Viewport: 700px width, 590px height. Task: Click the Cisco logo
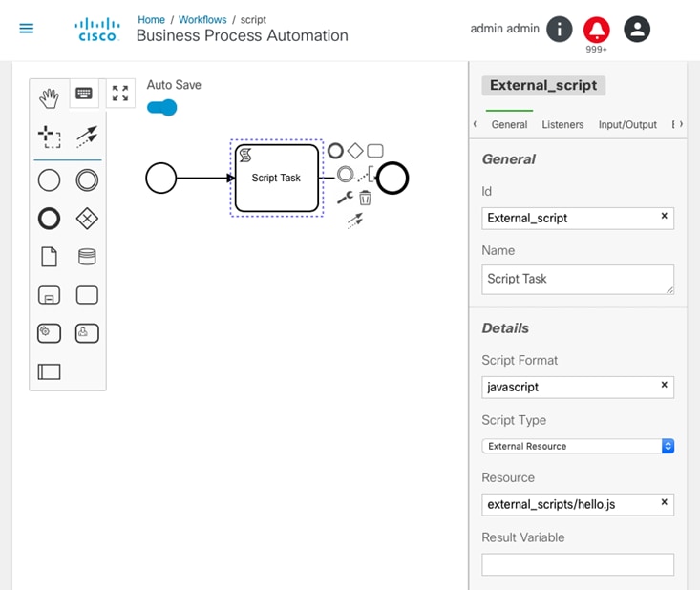97,30
